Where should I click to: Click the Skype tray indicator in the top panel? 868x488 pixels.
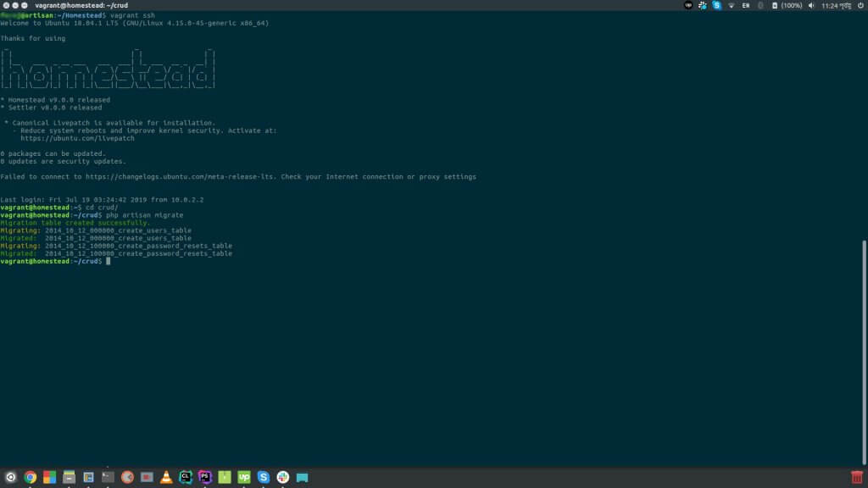click(x=717, y=6)
